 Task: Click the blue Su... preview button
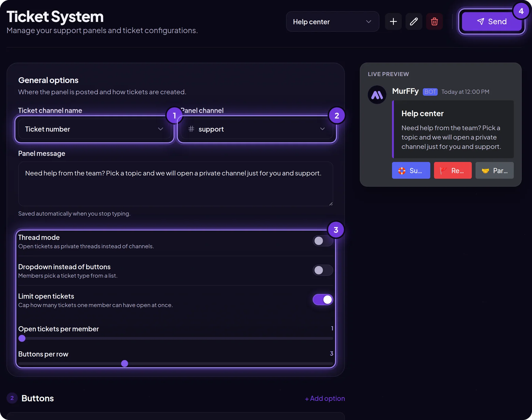(x=411, y=171)
